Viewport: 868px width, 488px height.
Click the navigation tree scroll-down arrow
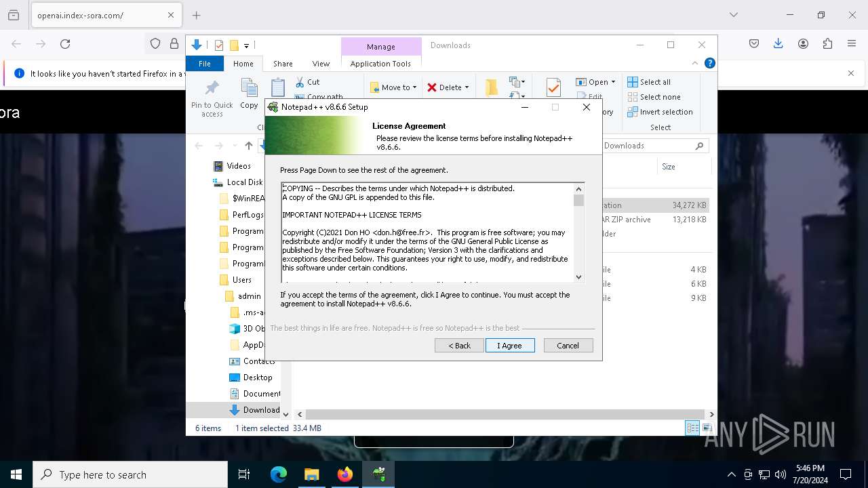click(x=285, y=414)
